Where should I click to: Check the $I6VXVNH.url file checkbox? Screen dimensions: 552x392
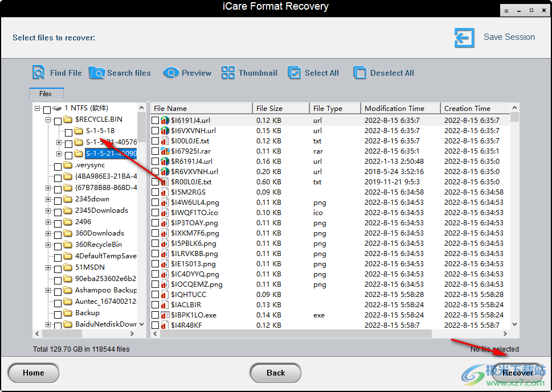(156, 131)
